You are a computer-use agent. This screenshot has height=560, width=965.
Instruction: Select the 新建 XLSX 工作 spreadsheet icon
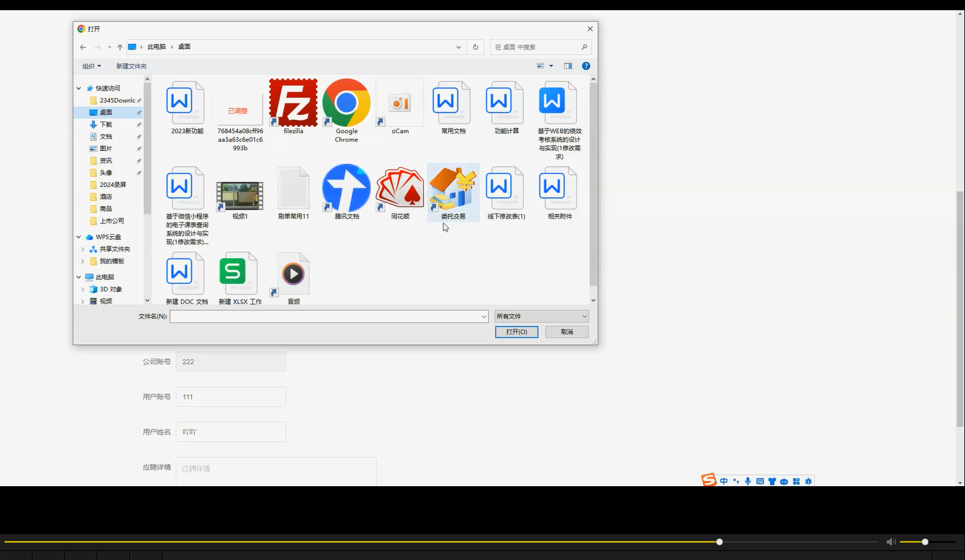240,274
